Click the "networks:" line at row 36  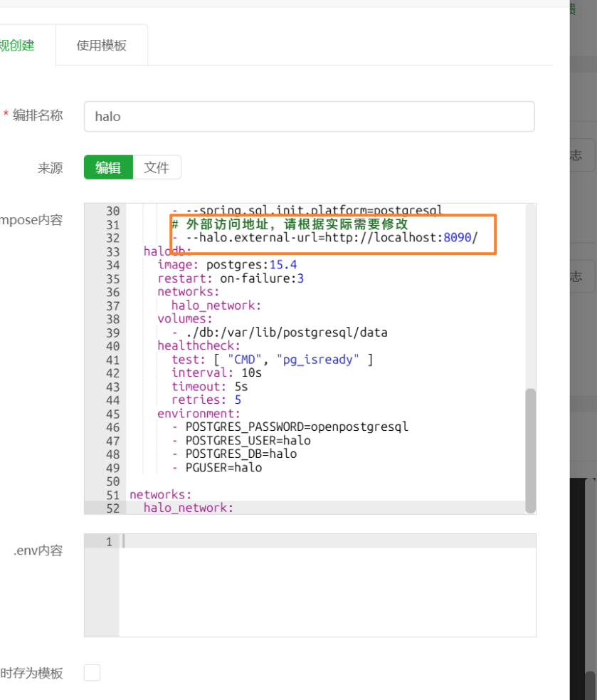coord(189,292)
